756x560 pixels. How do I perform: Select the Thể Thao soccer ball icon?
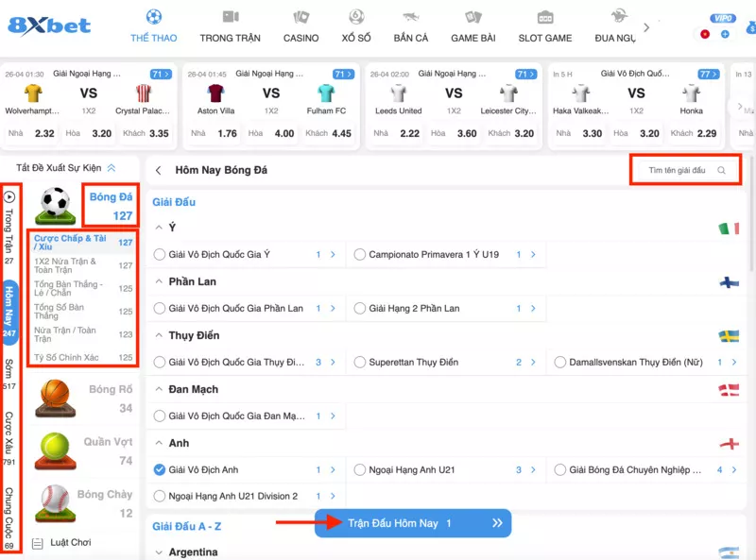click(154, 17)
